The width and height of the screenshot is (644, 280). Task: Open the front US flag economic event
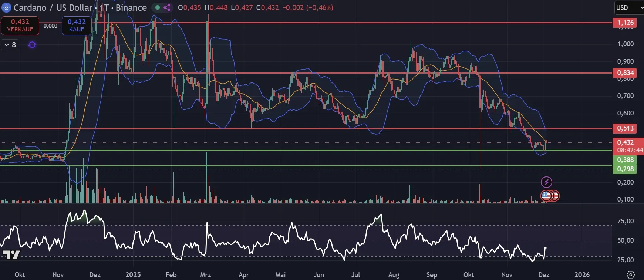click(546, 196)
